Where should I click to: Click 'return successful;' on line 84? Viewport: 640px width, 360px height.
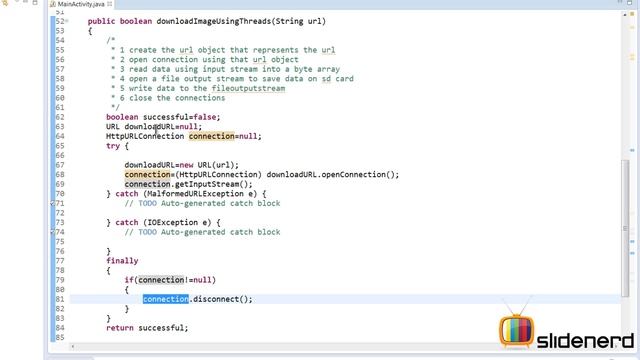pyautogui.click(x=147, y=328)
